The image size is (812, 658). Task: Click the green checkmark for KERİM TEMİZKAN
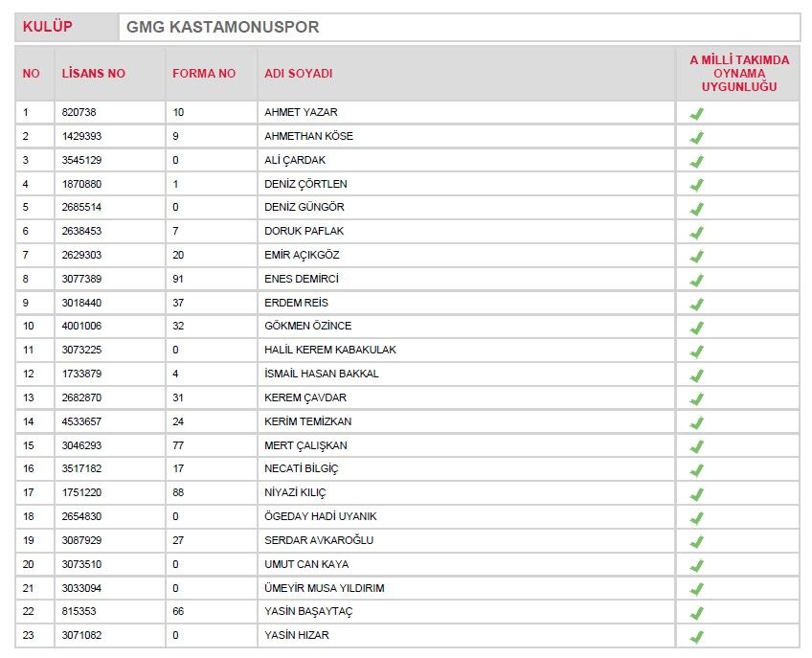[696, 422]
